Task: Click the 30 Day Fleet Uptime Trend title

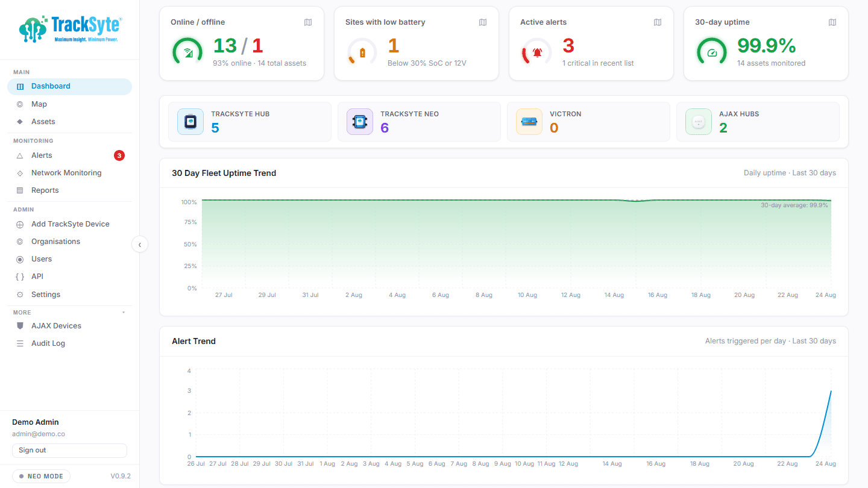Action: pos(224,173)
